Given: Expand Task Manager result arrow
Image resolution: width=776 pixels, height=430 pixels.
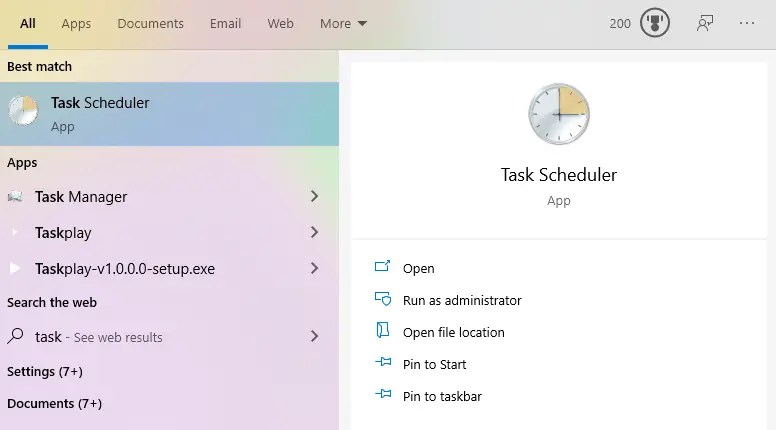Looking at the screenshot, I should click(314, 197).
